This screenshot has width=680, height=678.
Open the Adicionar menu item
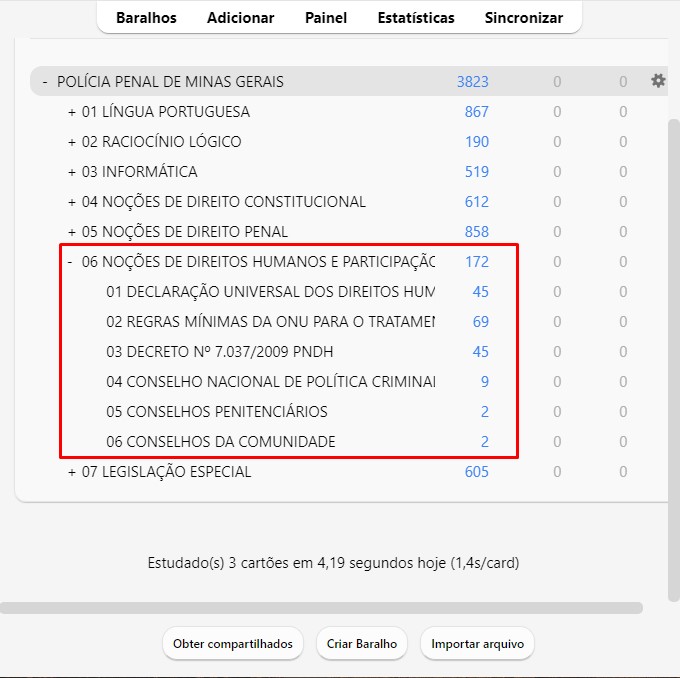point(240,18)
